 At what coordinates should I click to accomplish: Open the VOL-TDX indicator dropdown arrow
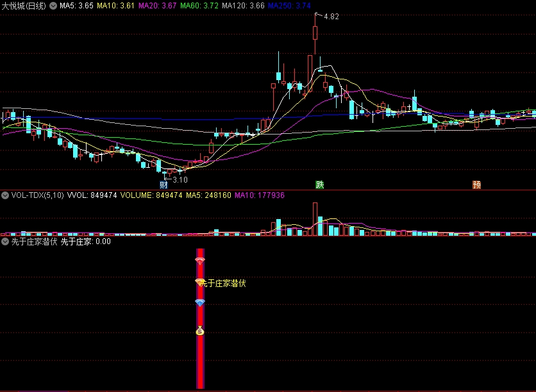point(5,195)
